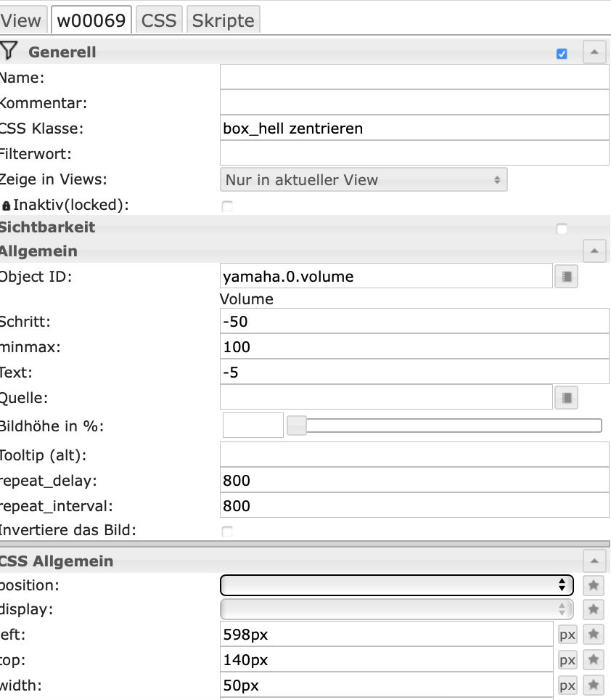The height and width of the screenshot is (700, 611).
Task: Open the Zeige in Views dropdown
Action: 364,179
